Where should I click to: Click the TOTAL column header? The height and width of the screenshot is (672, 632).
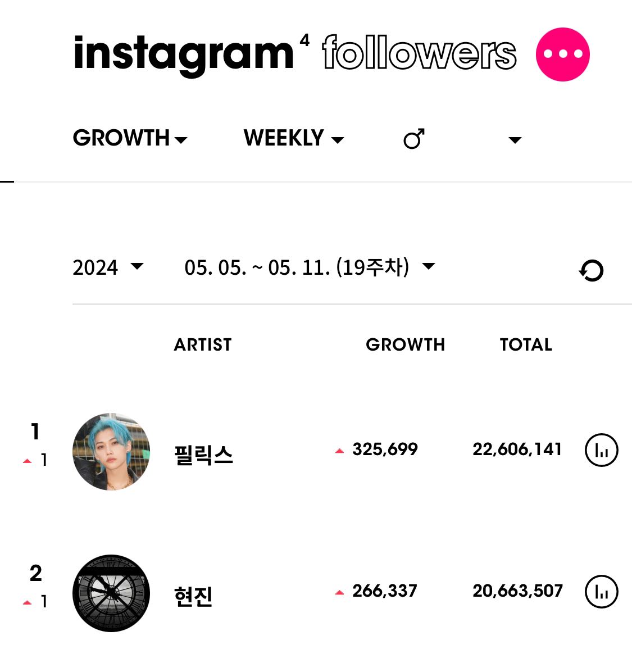[x=526, y=344]
